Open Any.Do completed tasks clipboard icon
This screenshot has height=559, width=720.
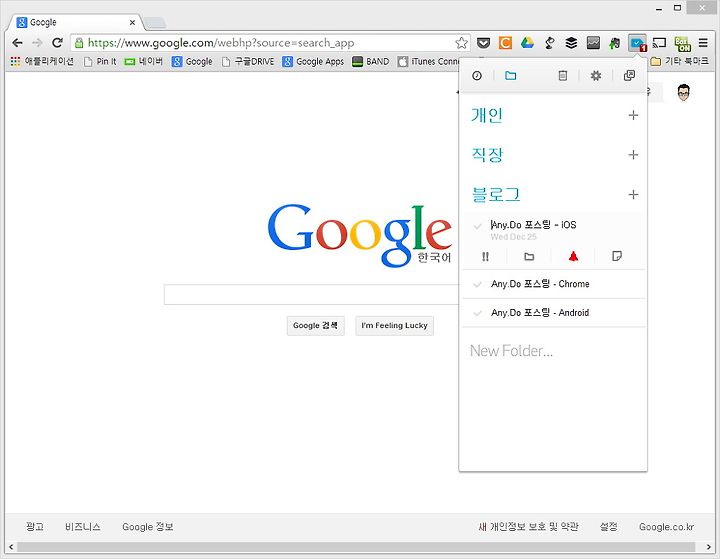click(x=562, y=76)
